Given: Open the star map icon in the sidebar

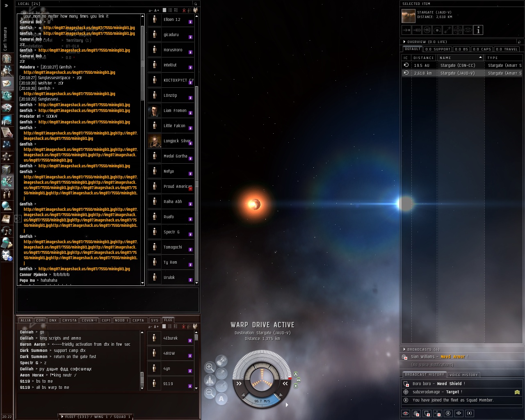Looking at the screenshot, I should (7, 144).
